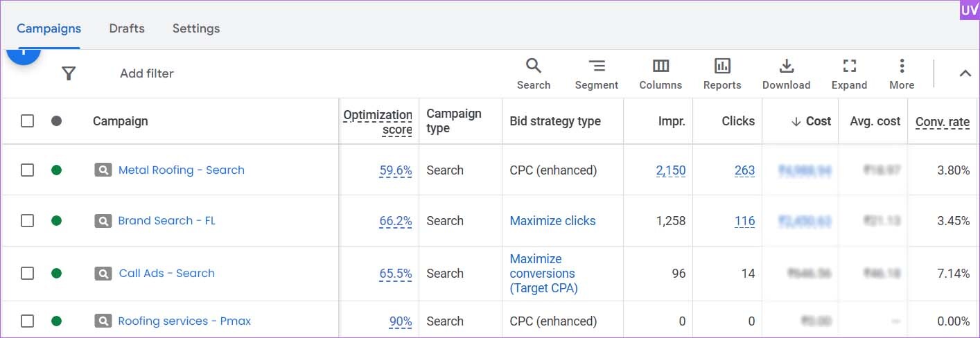980x338 pixels.
Task: Open the Maximize clicks bid strategy link
Action: (553, 221)
